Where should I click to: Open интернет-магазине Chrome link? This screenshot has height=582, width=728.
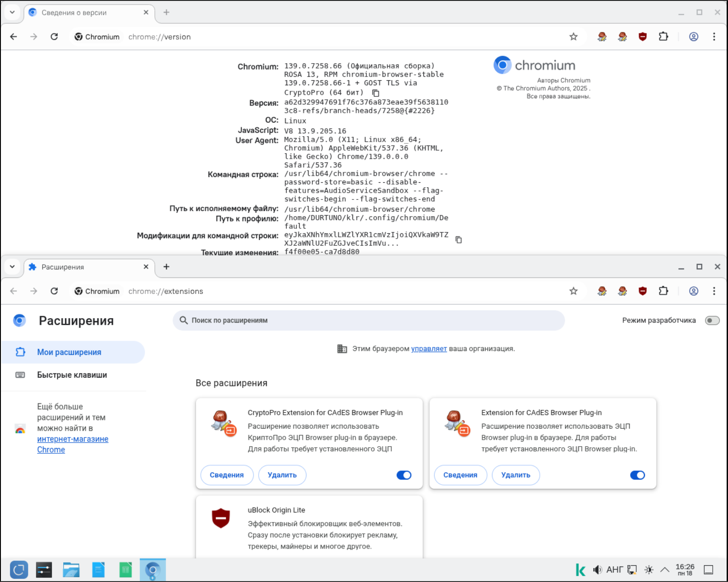[x=73, y=444]
